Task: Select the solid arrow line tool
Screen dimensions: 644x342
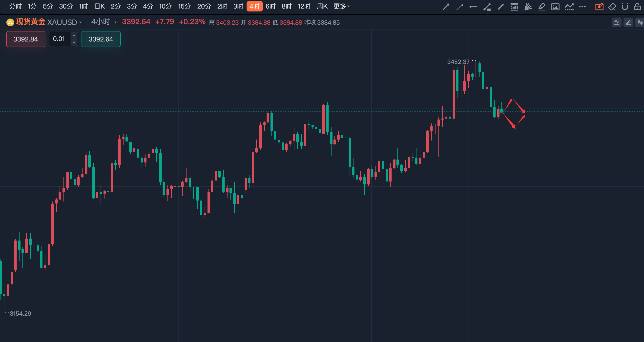Action: 446,7
